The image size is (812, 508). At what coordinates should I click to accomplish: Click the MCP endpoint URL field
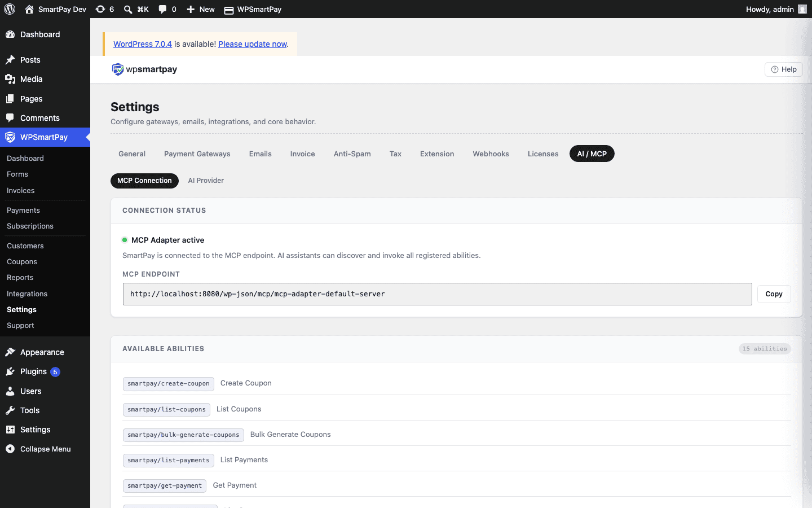pyautogui.click(x=437, y=294)
